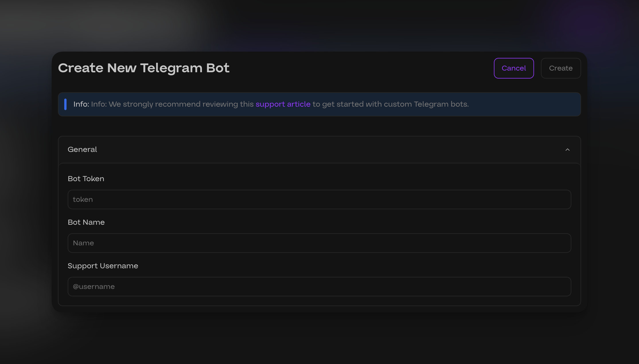Click the Name placeholder field under Bot Name

coord(290,243)
